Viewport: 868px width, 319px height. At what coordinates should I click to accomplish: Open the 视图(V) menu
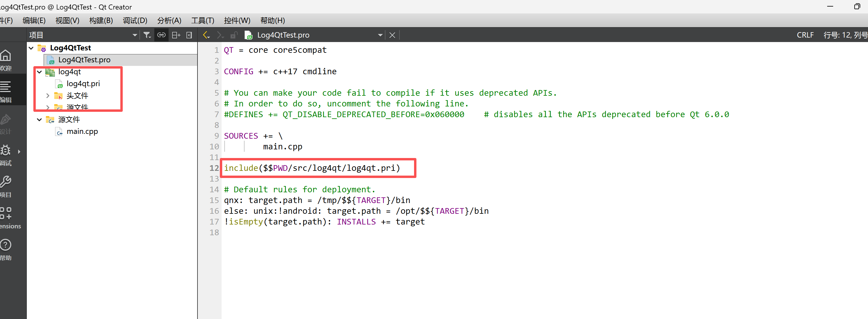(67, 21)
